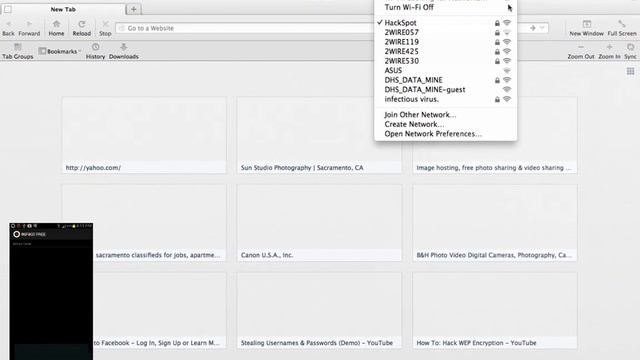Click the go arrow in address bar

533,28
